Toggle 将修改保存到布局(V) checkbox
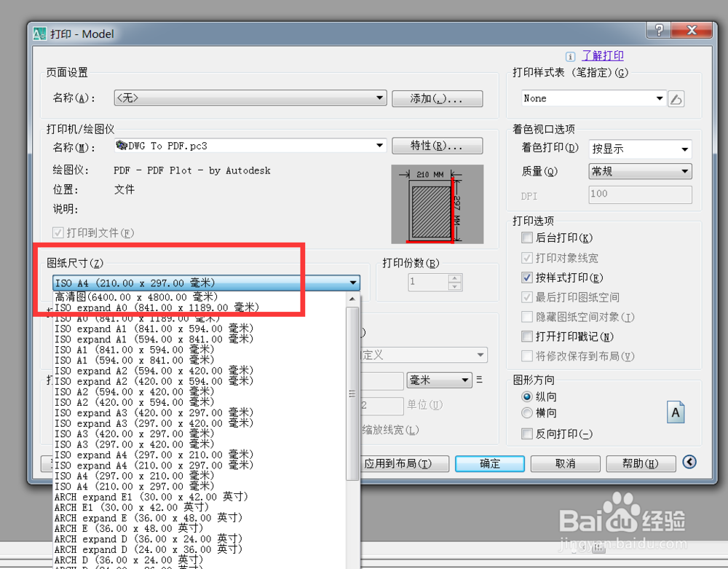The height and width of the screenshot is (569, 728). pos(527,356)
